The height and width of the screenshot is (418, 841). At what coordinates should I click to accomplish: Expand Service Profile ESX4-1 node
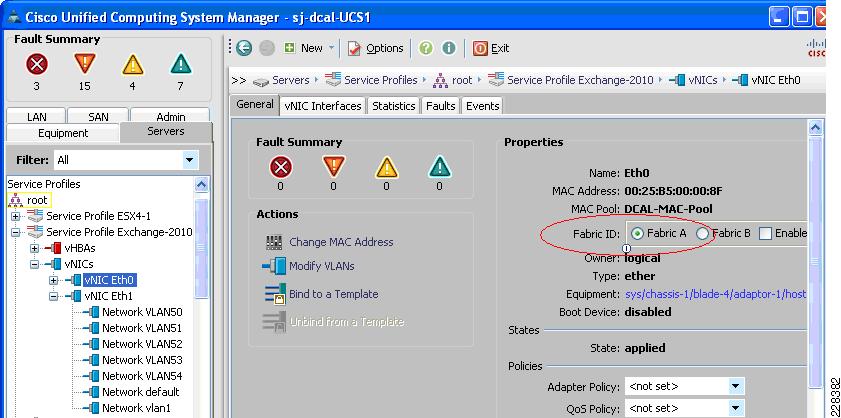pyautogui.click(x=16, y=216)
